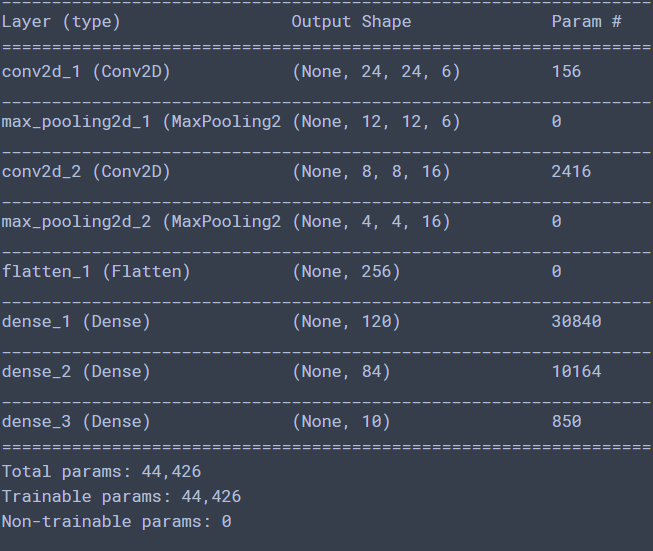Select the text 'dense_3 (Dense)'
The height and width of the screenshot is (551, 653).
click(76, 421)
